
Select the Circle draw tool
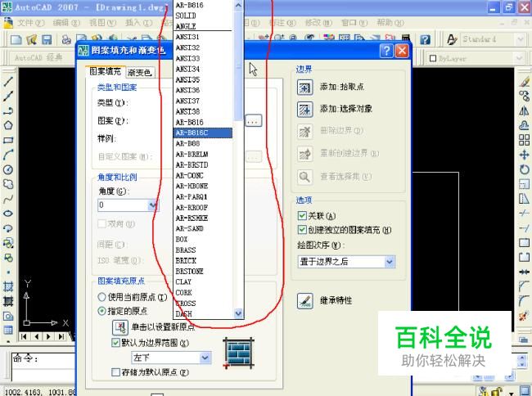coord(8,169)
